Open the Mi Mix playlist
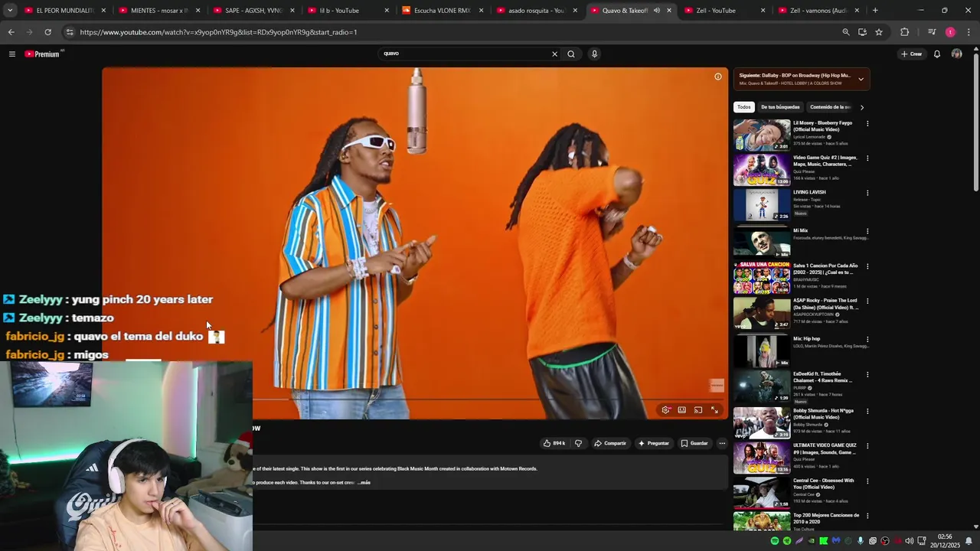The height and width of the screenshot is (551, 980). tap(800, 231)
